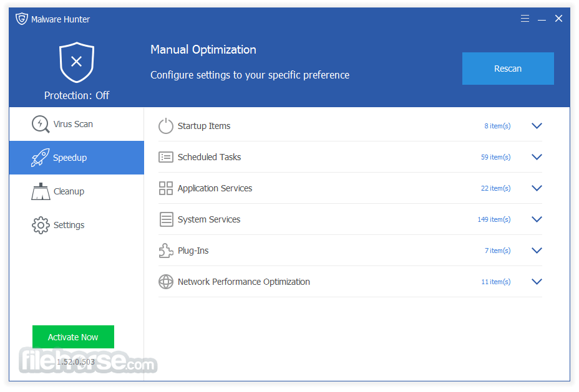This screenshot has height=392, width=579.
Task: Click the Startup Items power icon
Action: [x=166, y=126]
